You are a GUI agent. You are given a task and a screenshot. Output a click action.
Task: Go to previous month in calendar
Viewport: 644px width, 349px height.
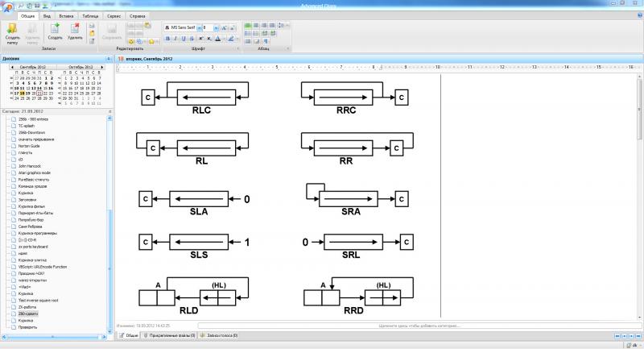tap(10, 67)
